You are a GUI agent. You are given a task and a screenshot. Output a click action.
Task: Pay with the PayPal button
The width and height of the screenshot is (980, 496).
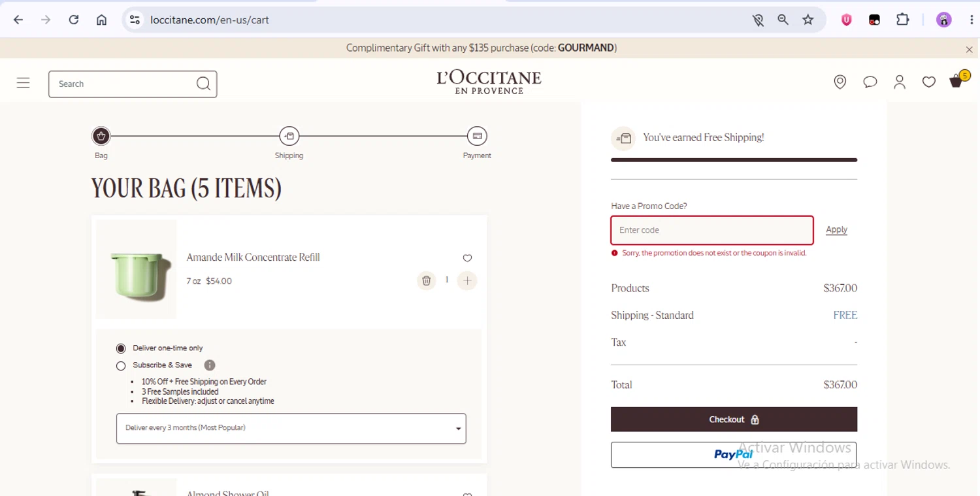734,455
